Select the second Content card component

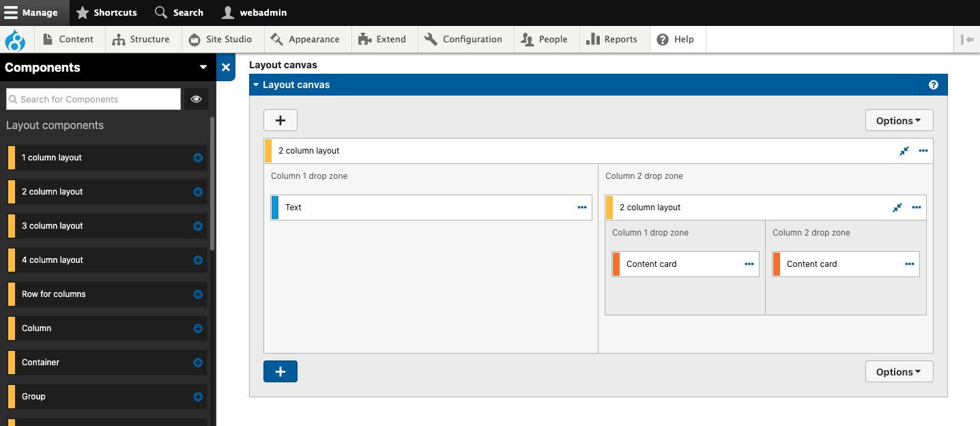coord(846,264)
